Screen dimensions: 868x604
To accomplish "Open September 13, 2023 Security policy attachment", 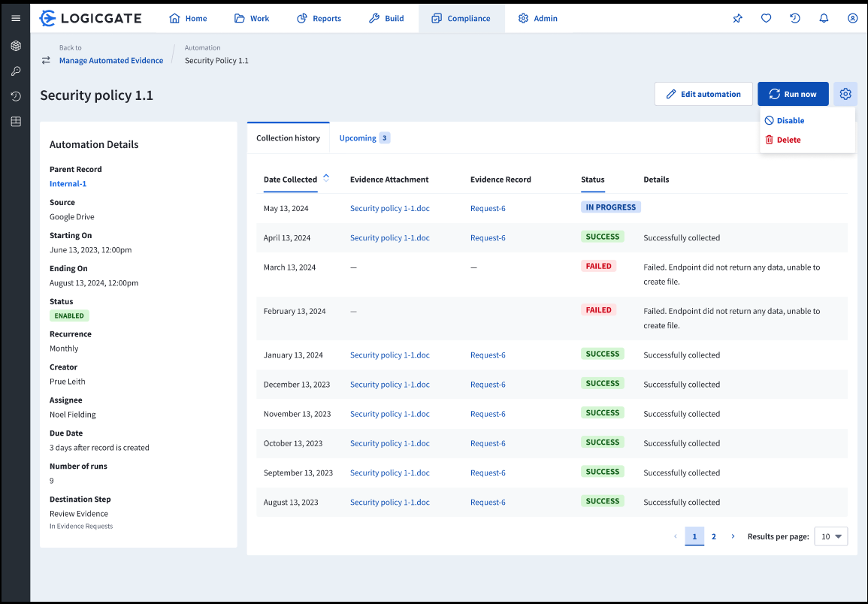I will pos(390,473).
